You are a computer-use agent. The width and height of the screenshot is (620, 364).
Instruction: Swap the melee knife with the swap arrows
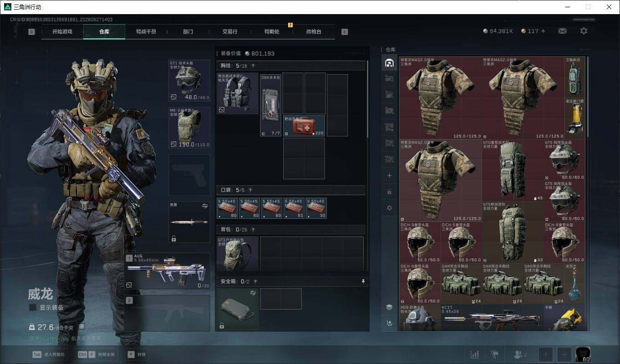tap(205, 206)
